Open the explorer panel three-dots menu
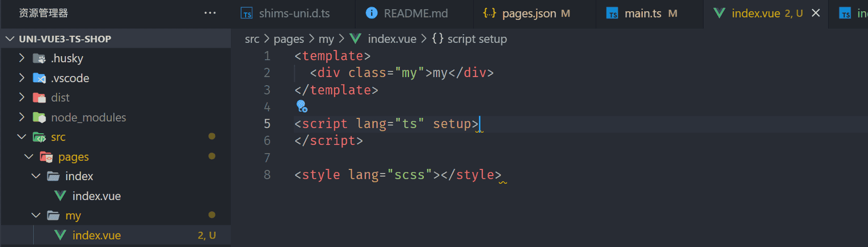The height and width of the screenshot is (247, 868). point(210,13)
